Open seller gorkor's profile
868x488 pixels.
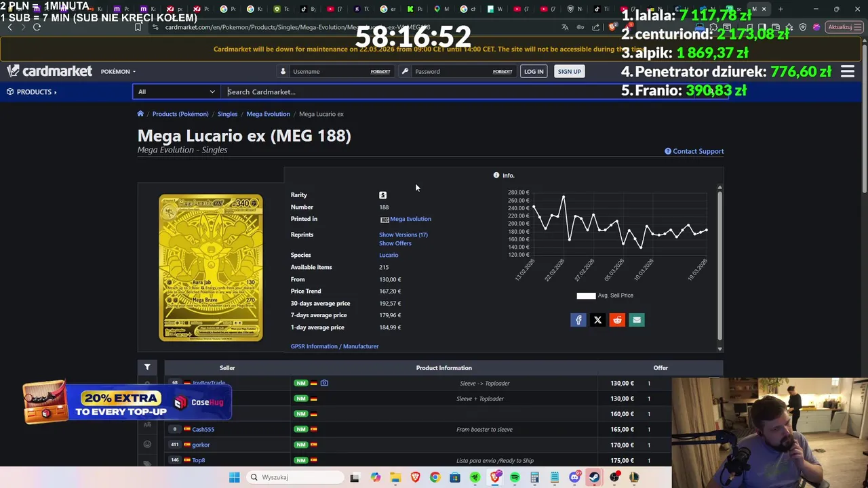click(201, 445)
